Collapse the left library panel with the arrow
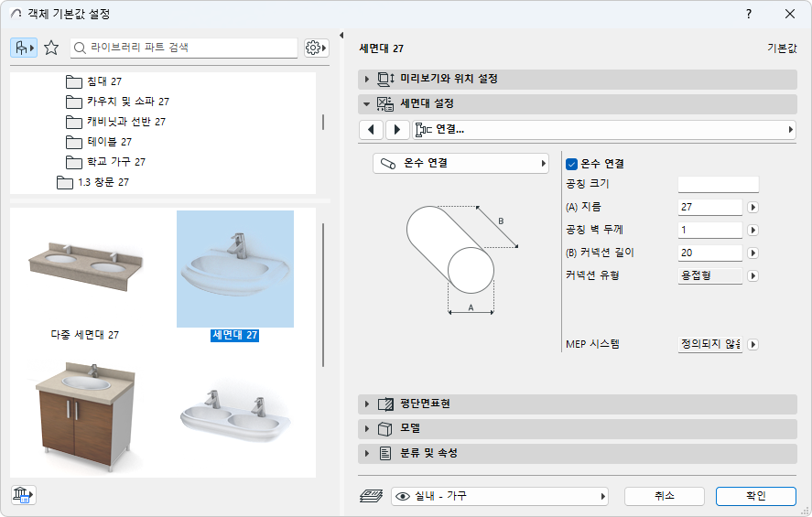812x517 pixels. tap(341, 35)
